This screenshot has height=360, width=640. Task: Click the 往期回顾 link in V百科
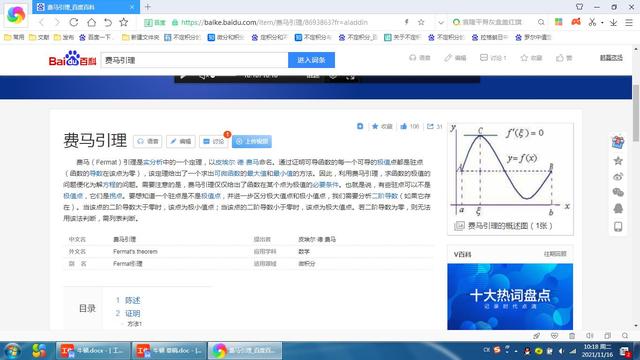555,254
